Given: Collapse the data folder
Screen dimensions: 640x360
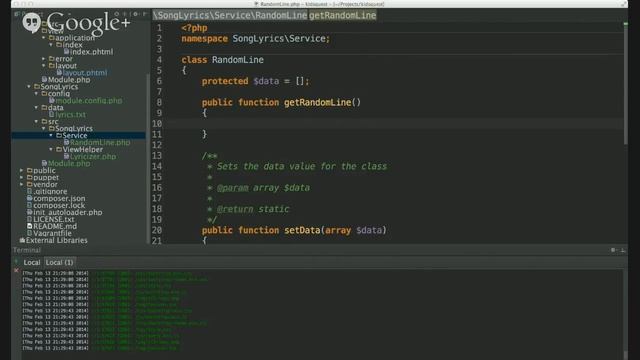Looking at the screenshot, I should pos(36,107).
